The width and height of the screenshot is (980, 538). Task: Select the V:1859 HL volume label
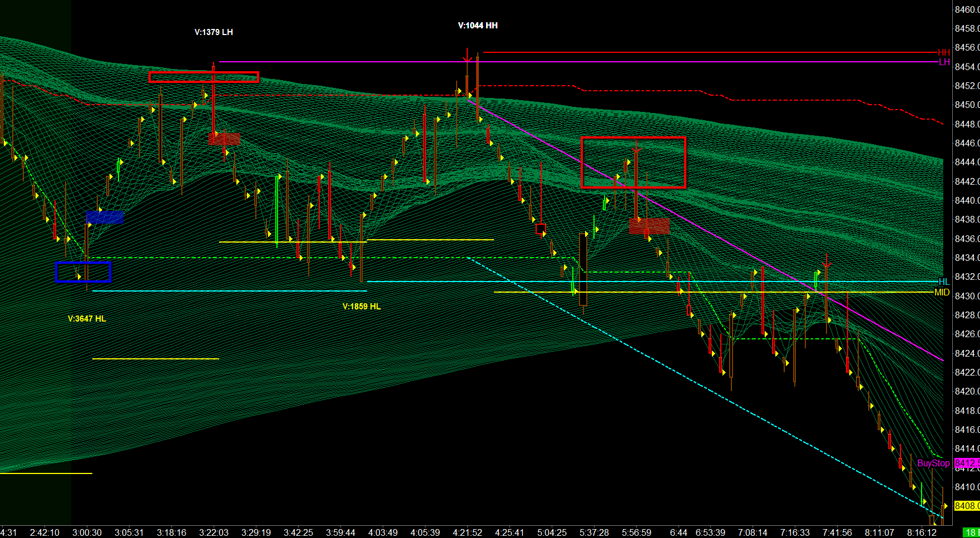coord(362,307)
